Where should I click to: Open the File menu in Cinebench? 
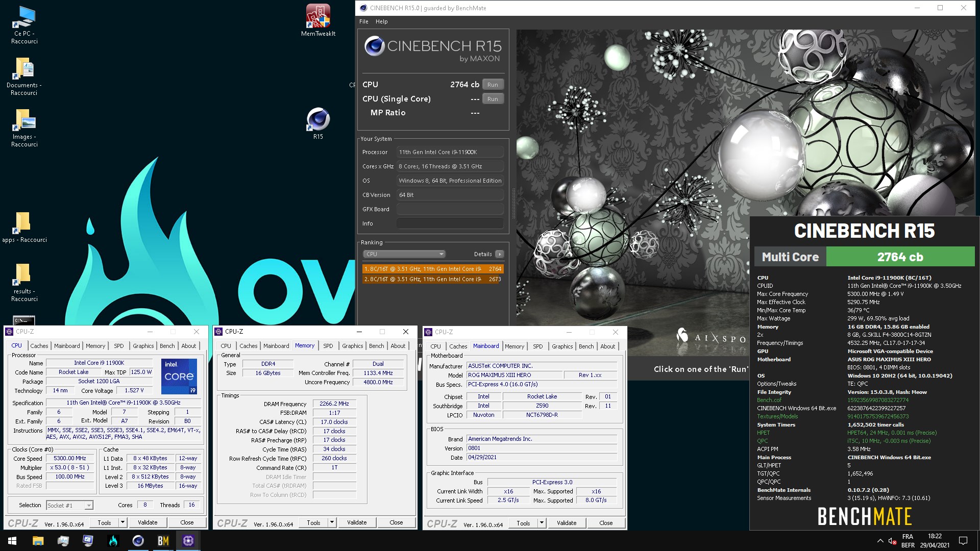[x=363, y=21]
